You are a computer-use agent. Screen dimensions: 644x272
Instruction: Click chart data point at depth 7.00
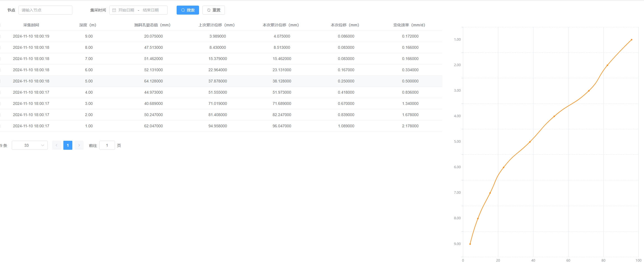tap(490, 193)
